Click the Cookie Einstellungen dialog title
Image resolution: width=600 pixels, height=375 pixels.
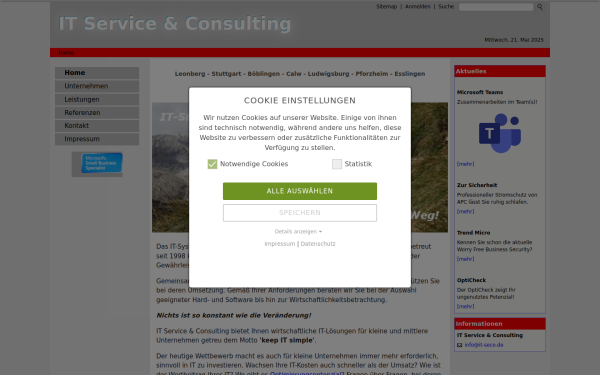[x=300, y=101]
